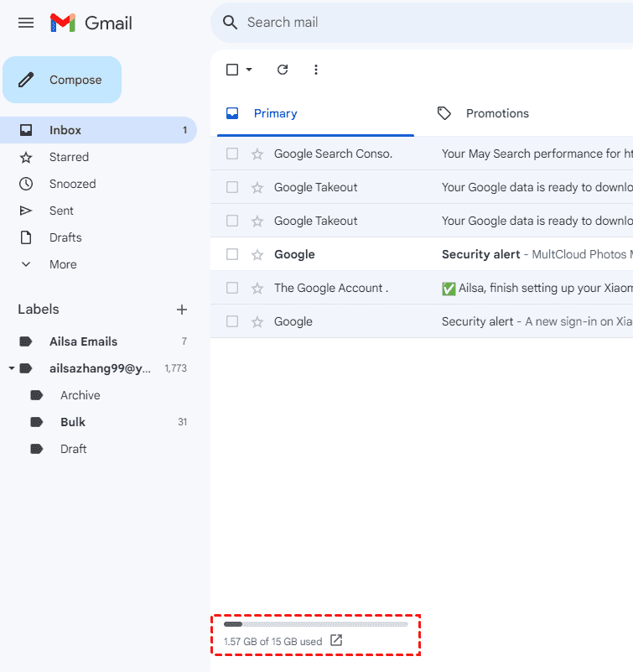Open the main menu hamburger icon
Image resolution: width=633 pixels, height=672 pixels.
26,23
